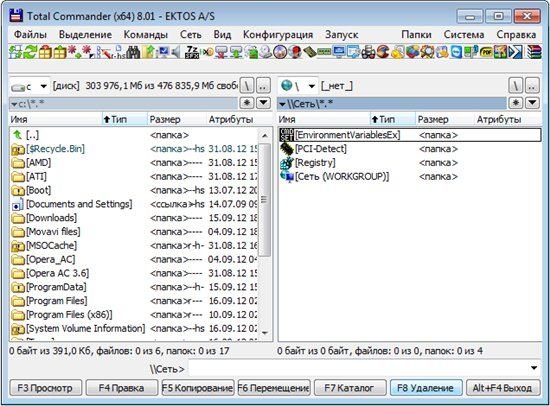Click the green memory chip toolbar icon

tap(310, 52)
